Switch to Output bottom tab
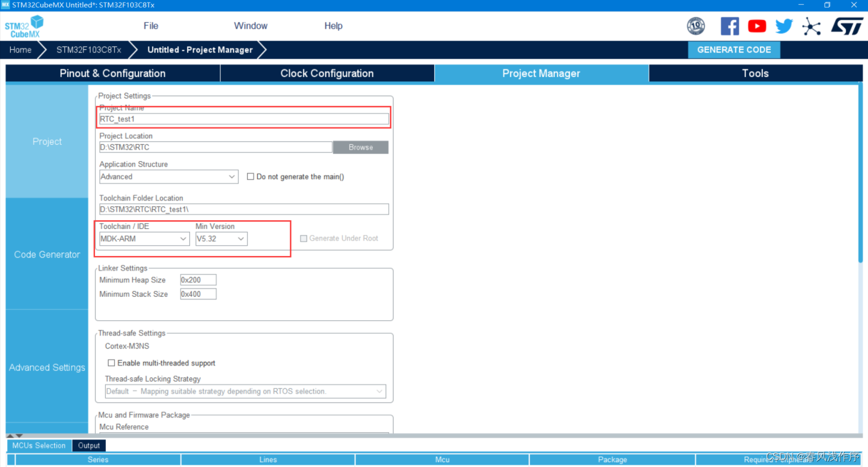This screenshot has width=868, height=467. 88,445
